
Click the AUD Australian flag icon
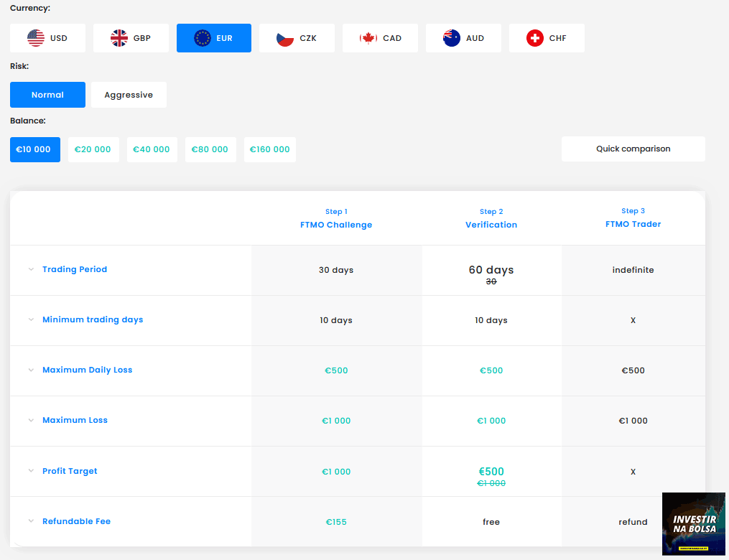452,38
